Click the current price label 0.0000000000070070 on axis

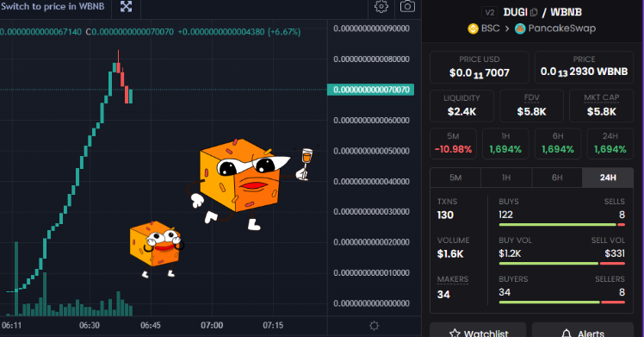point(370,90)
